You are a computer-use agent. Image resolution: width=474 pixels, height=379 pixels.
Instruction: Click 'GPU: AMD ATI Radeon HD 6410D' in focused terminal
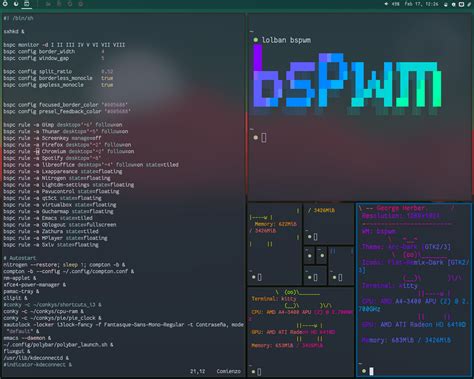tap(414, 324)
